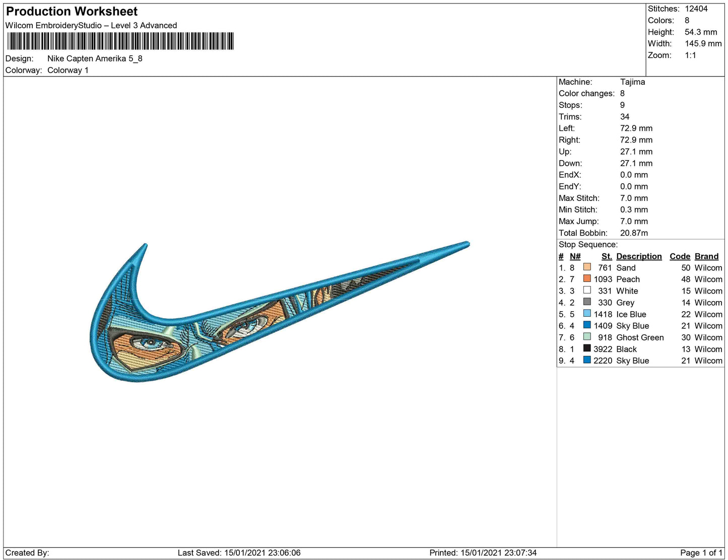Select the 'Colorway 1' value
Screen dimensions: 728x560
pyautogui.click(x=68, y=70)
